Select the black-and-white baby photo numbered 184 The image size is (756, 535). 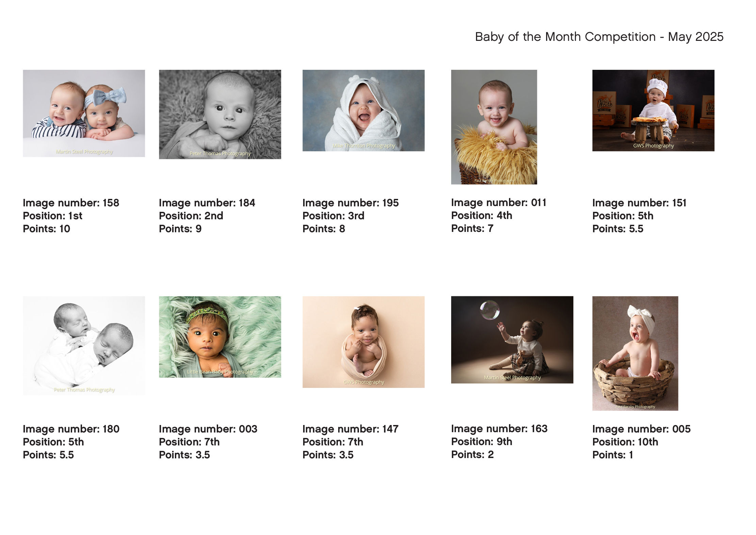click(220, 114)
